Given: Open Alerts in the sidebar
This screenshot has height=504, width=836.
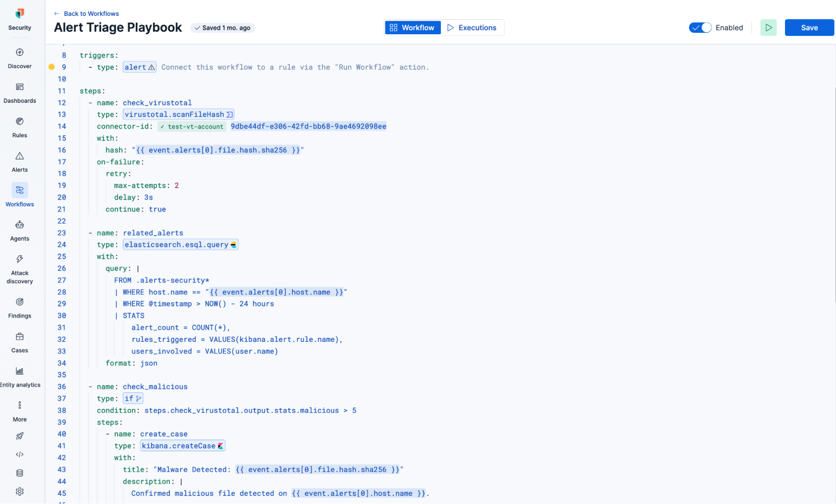Looking at the screenshot, I should (x=20, y=162).
